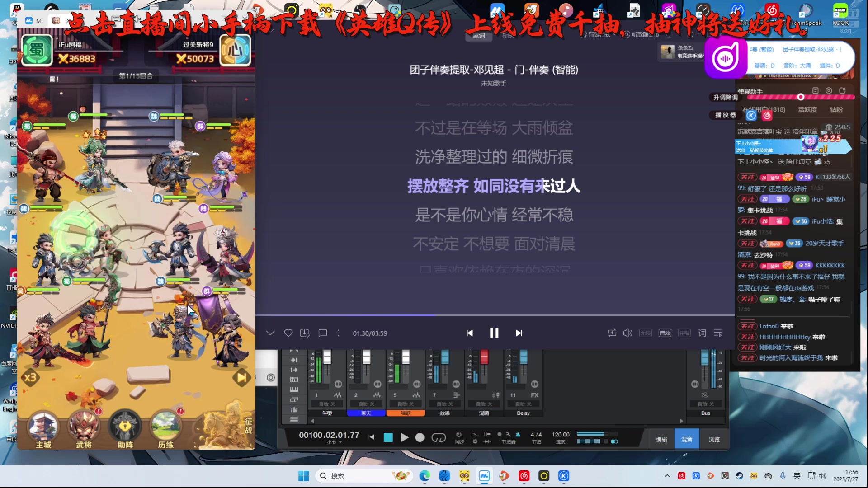Open the 钻粉 tab
This screenshot has height=488, width=868.
(x=836, y=109)
